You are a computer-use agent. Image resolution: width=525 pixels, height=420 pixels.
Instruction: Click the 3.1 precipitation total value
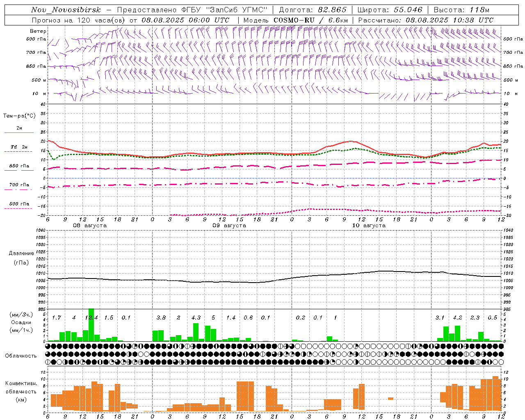440,318
